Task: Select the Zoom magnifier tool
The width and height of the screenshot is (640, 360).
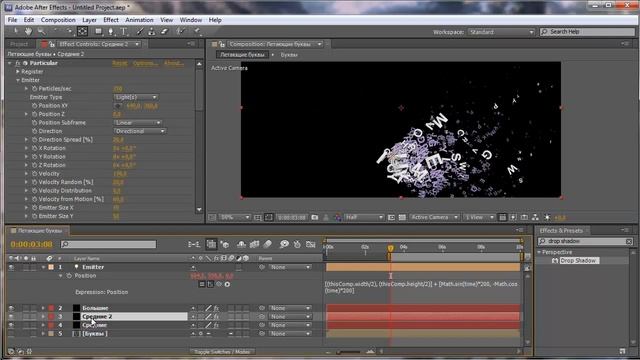Action: tap(41, 31)
